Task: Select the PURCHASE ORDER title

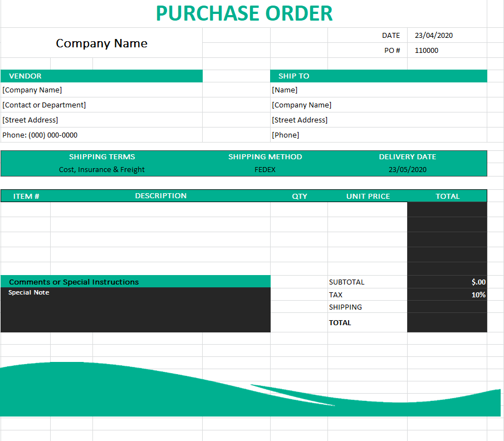Action: pyautogui.click(x=244, y=14)
